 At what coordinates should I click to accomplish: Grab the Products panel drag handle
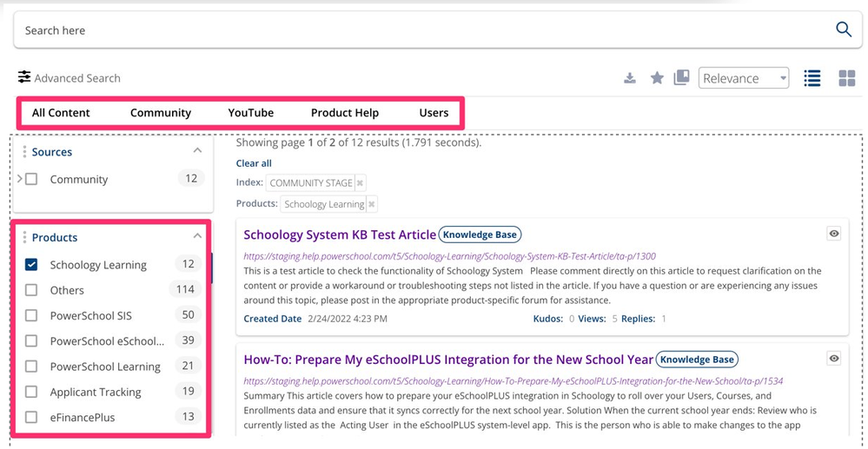click(25, 237)
